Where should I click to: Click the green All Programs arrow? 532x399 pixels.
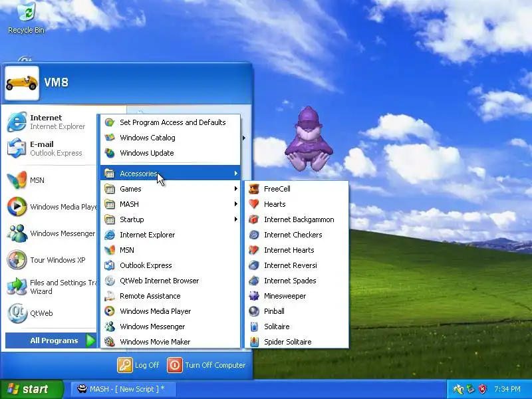coord(90,340)
